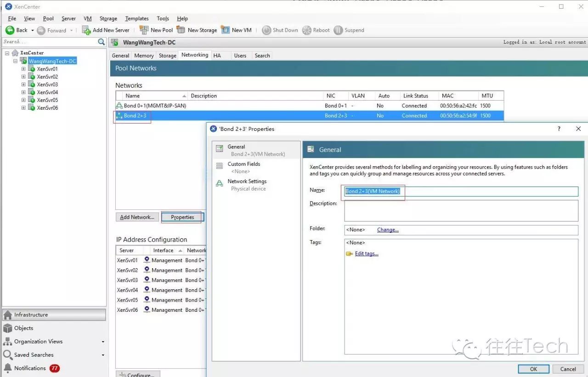Image resolution: width=588 pixels, height=377 pixels.
Task: Open the Saved Searches dropdown arrow
Action: [x=103, y=355]
